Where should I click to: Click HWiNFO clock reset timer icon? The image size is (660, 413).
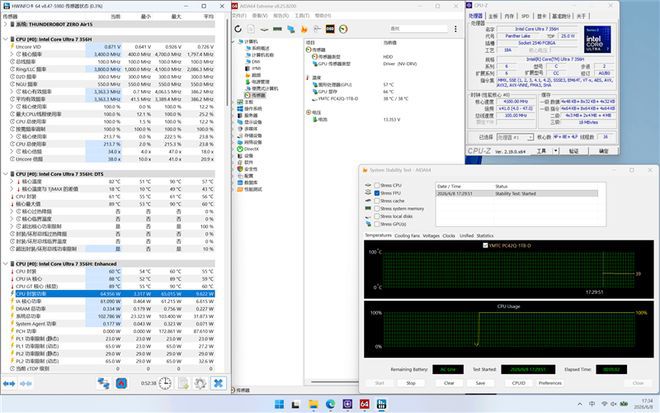coord(165,383)
